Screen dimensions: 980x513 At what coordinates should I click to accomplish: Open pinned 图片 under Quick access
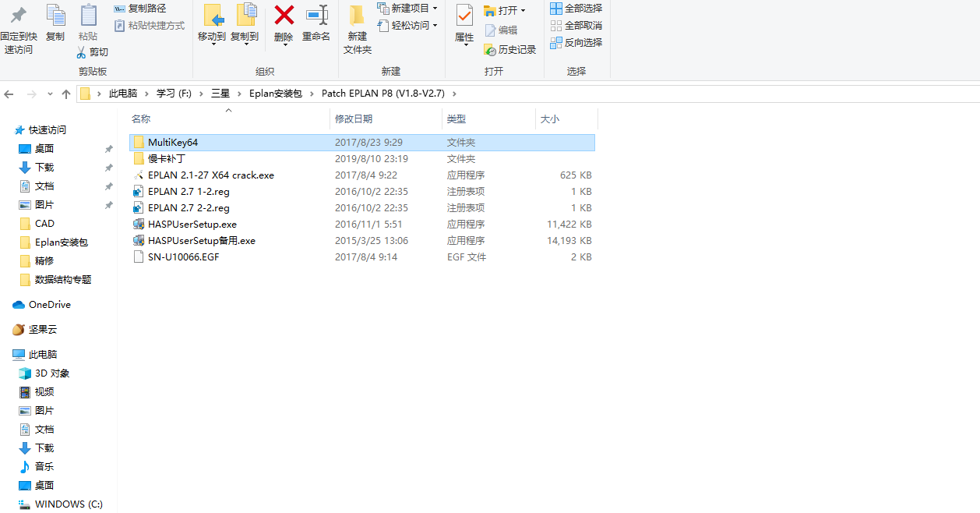(x=44, y=205)
